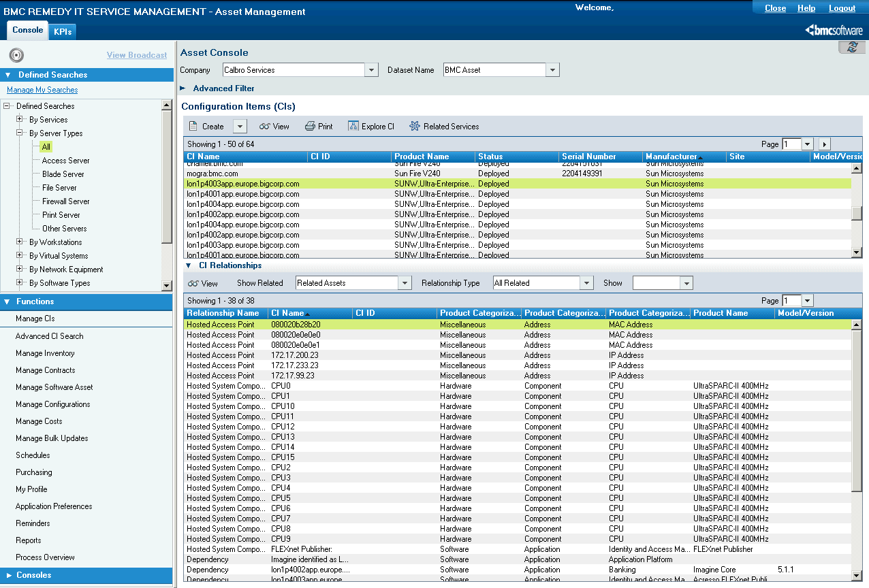
Task: Open the Page dropdown of the relationships table
Action: (x=808, y=301)
